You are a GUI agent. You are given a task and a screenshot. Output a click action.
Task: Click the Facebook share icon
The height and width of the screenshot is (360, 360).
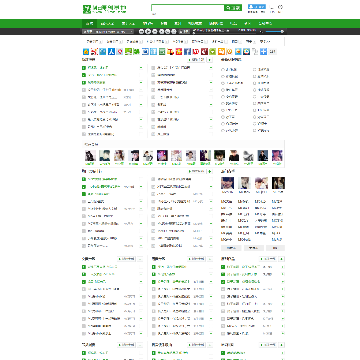tap(187, 52)
